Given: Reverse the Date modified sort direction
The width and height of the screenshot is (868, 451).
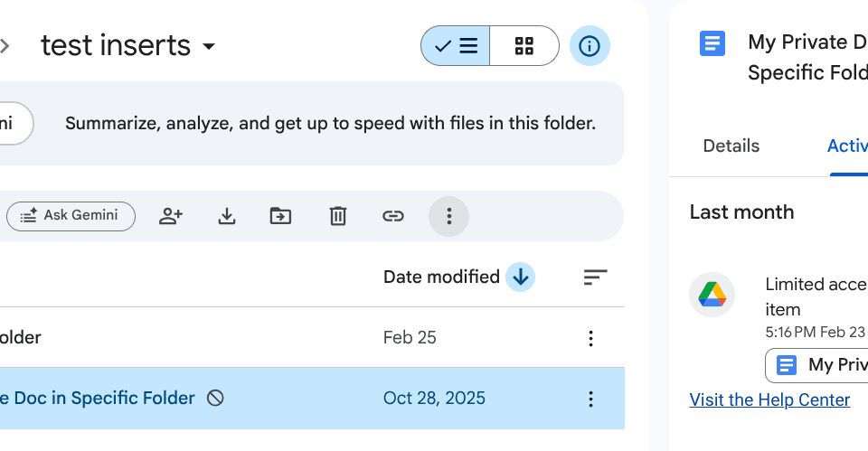Looking at the screenshot, I should pos(520,277).
